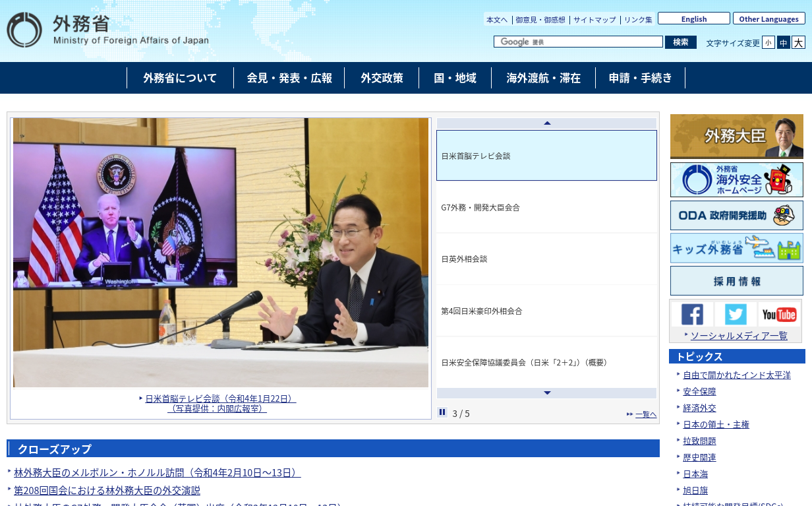Open the 経済外交 topic link
Viewport: 812px width, 506px height.
click(699, 408)
